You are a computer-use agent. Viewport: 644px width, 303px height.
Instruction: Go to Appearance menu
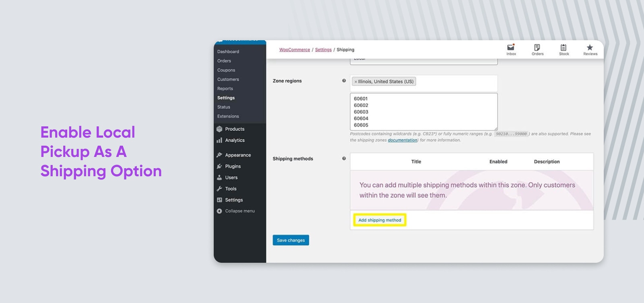(x=238, y=155)
